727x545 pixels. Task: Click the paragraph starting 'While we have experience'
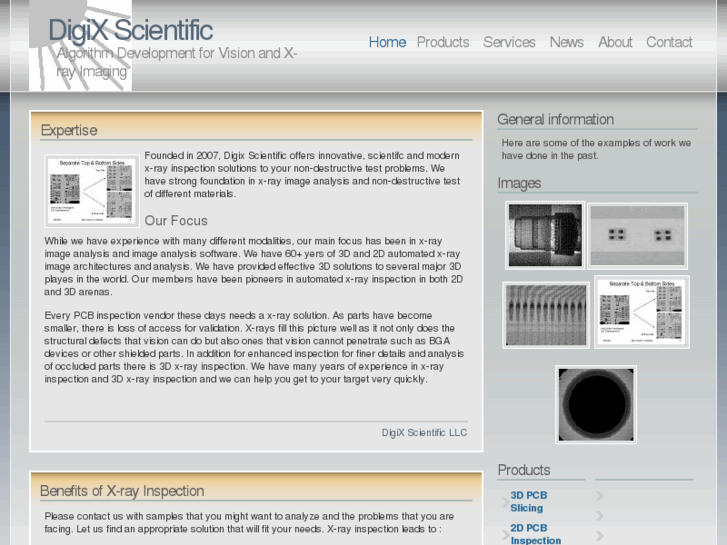pyautogui.click(x=254, y=266)
